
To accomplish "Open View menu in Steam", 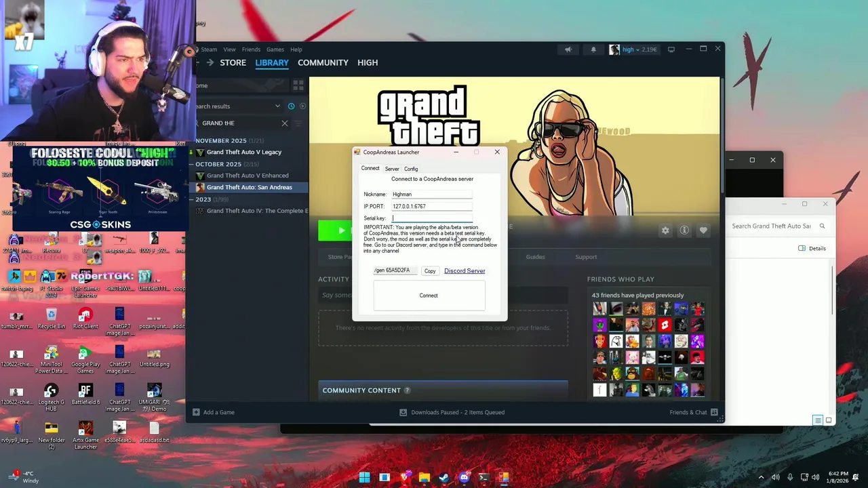I will (x=229, y=49).
